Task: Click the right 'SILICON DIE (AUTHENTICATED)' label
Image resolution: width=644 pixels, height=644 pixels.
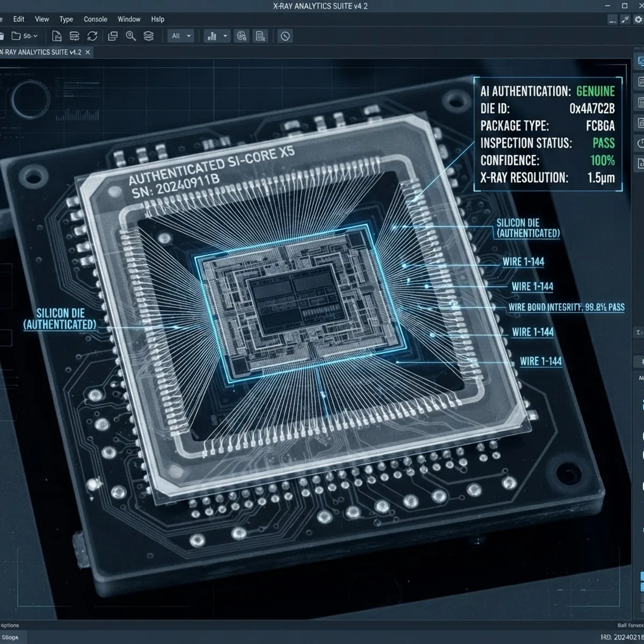Action: coord(528,228)
